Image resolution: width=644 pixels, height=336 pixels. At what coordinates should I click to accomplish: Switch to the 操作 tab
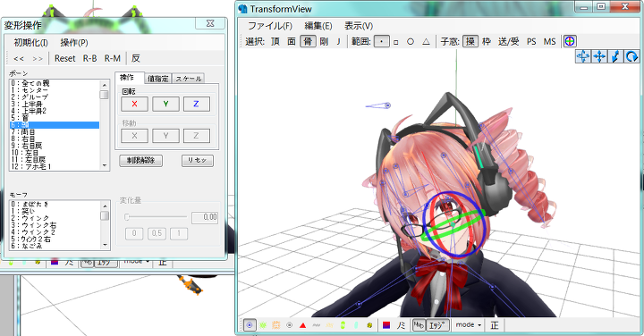129,78
